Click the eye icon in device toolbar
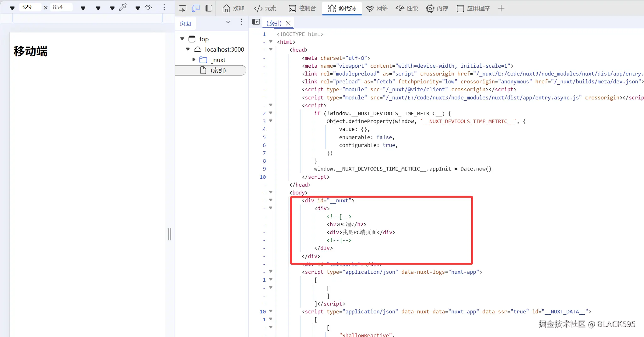This screenshot has width=644, height=337. [148, 7]
